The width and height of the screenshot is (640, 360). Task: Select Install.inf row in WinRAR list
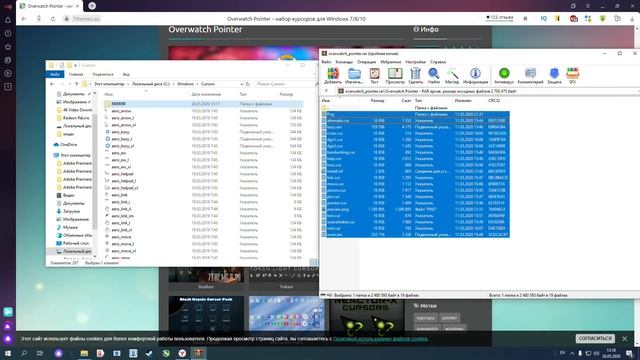tap(415, 171)
